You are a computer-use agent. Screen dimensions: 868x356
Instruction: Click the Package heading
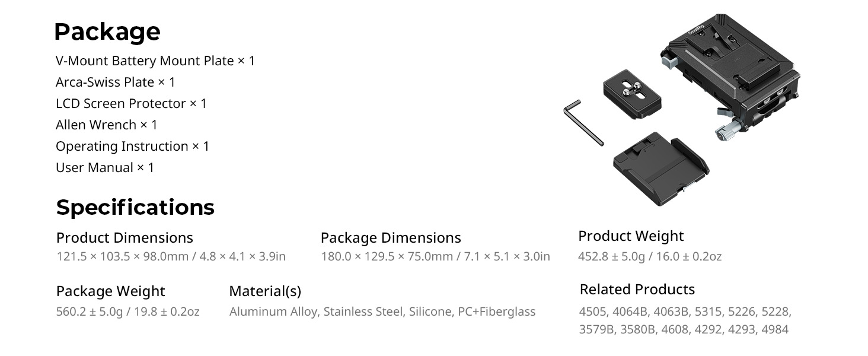pos(107,31)
